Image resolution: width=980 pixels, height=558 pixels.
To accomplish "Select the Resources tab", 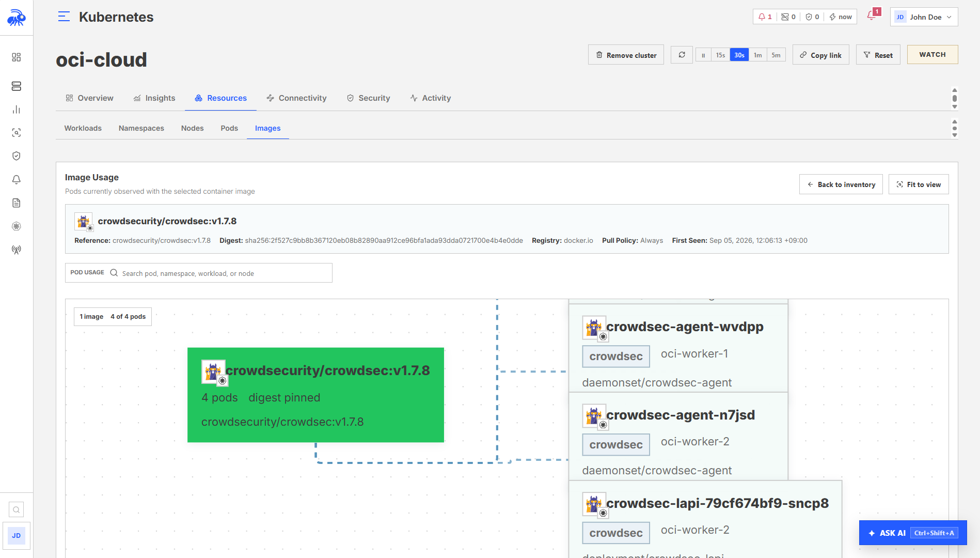I will (x=220, y=98).
